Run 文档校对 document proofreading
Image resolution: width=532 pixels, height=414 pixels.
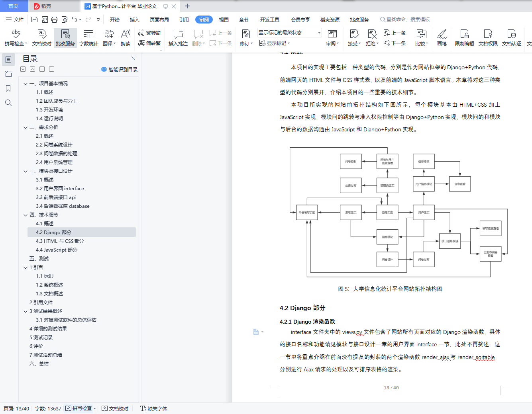click(x=42, y=38)
